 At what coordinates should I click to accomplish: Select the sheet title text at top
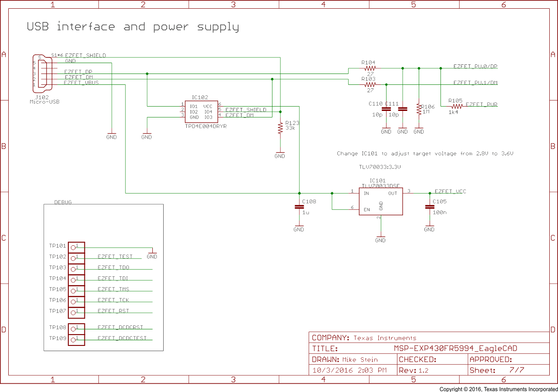coord(133,27)
